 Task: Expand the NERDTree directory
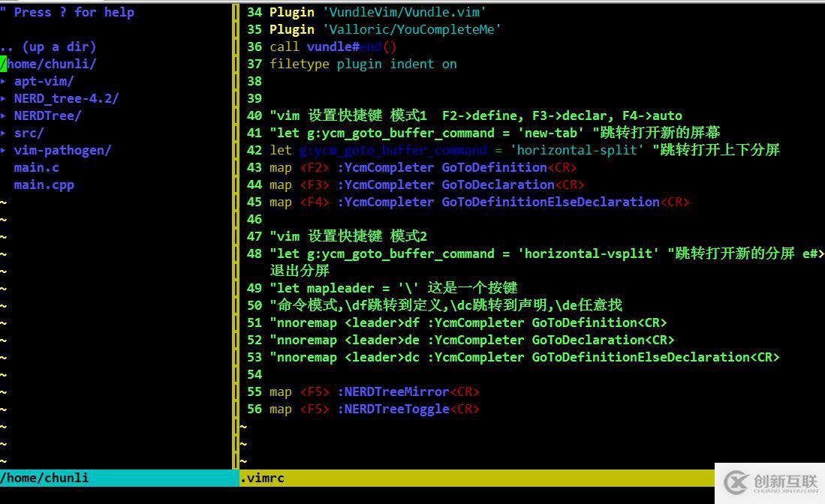tap(47, 115)
